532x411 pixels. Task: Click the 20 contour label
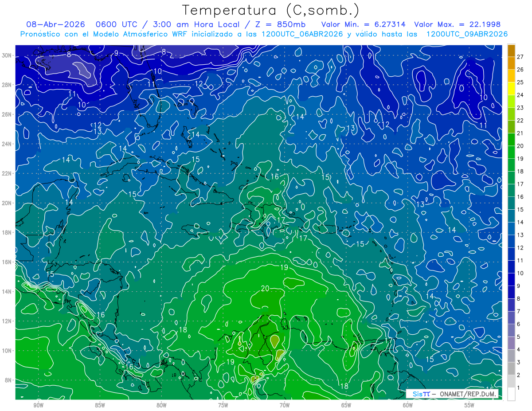click(x=265, y=288)
